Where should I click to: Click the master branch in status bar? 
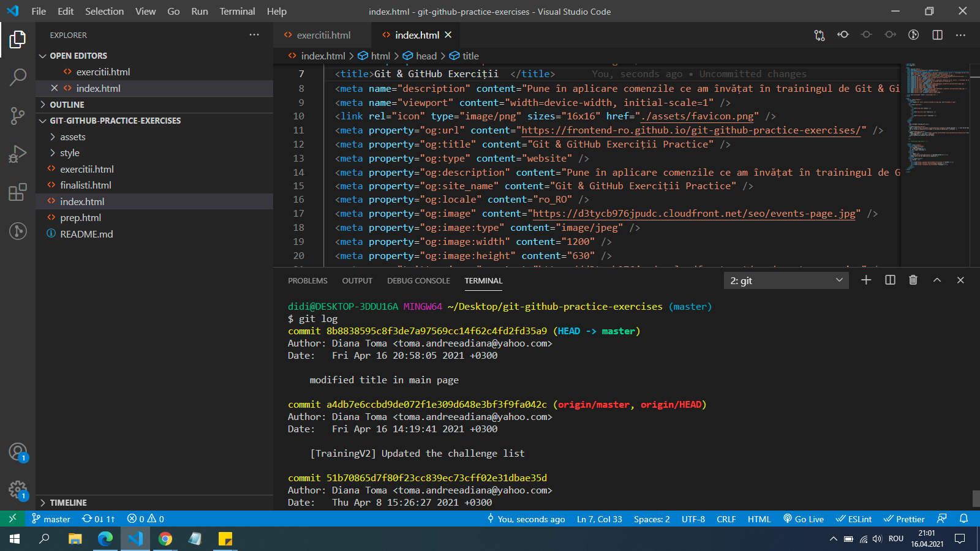click(51, 519)
